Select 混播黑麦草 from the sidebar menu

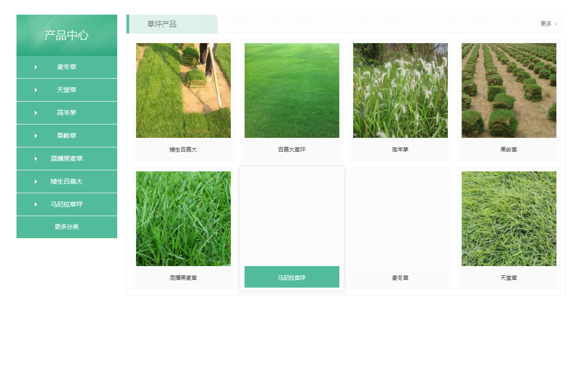coord(67,159)
